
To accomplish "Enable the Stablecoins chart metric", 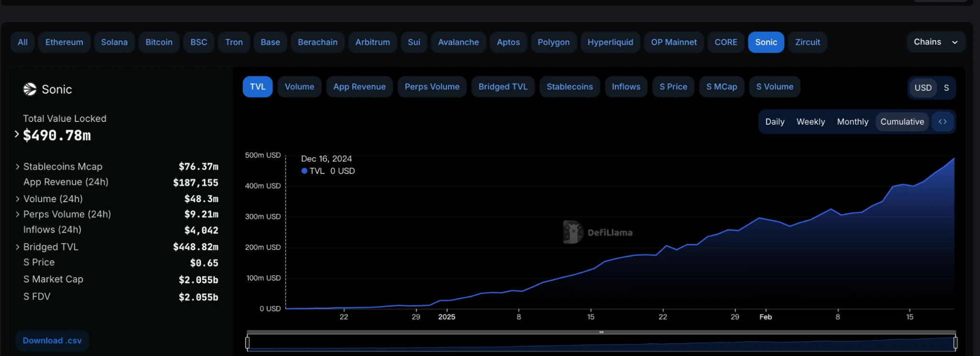I will pyautogui.click(x=569, y=87).
